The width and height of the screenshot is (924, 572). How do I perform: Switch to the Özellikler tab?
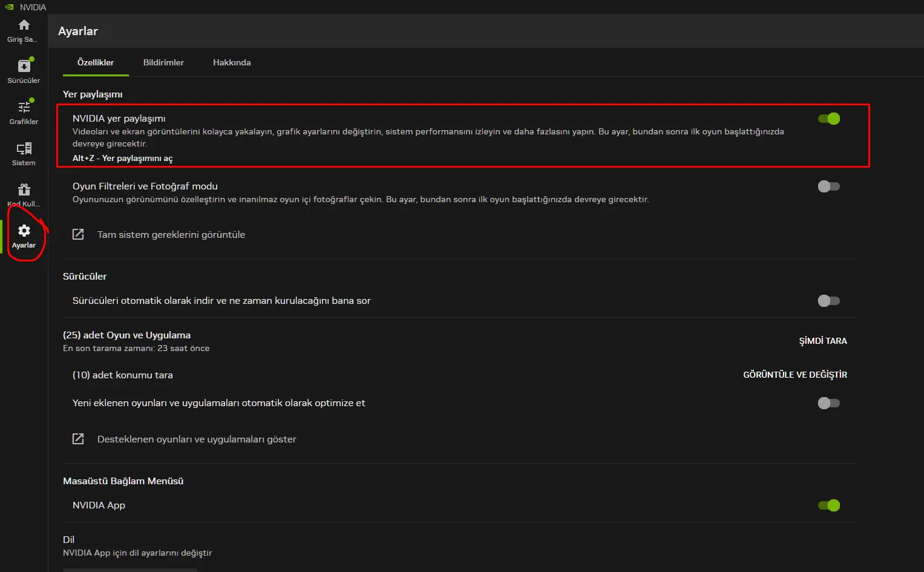[x=96, y=62]
